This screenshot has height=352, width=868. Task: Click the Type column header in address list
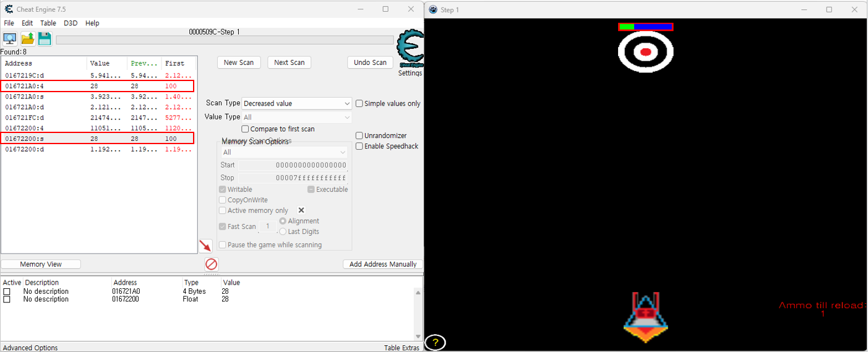pyautogui.click(x=191, y=283)
